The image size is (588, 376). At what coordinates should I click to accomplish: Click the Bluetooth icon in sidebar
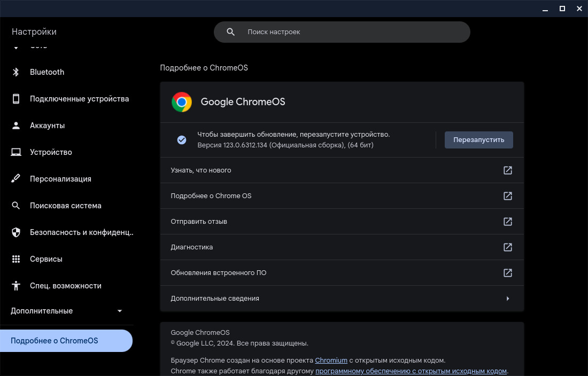16,72
